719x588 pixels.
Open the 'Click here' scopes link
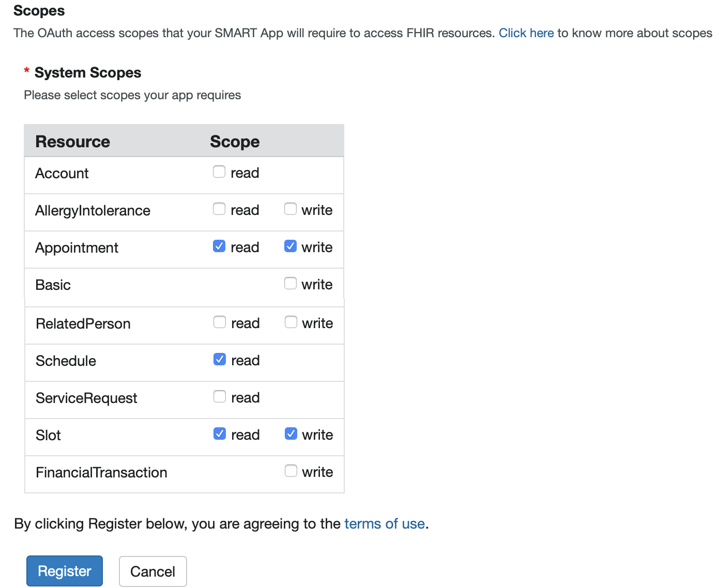526,33
